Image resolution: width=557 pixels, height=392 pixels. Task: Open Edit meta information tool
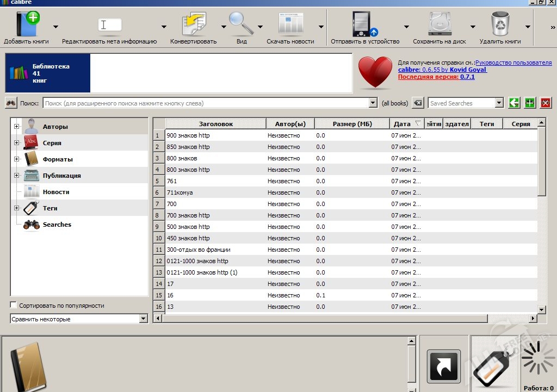[x=109, y=26]
